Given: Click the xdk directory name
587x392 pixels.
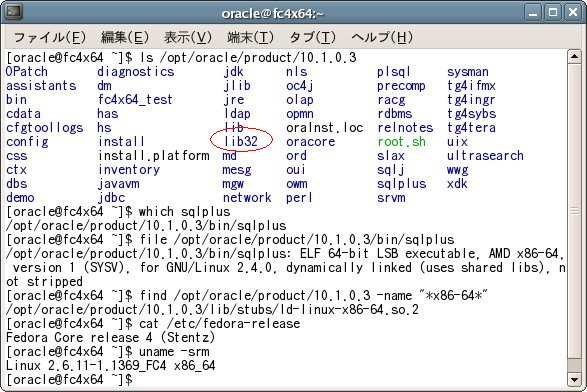Looking at the screenshot, I should point(457,184).
